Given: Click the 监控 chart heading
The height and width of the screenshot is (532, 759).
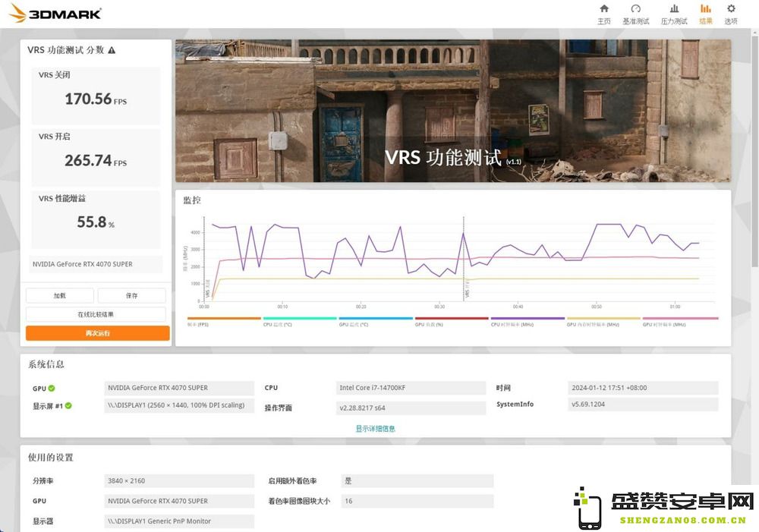Looking at the screenshot, I should point(192,200).
